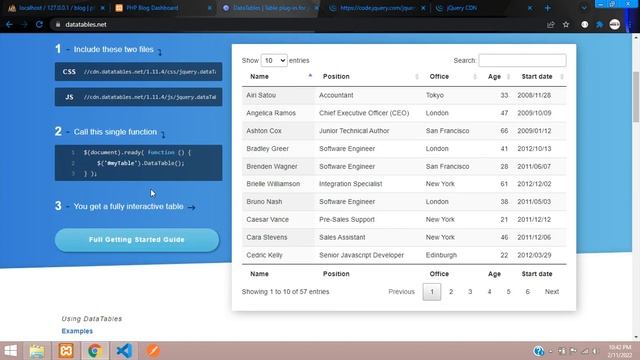The height and width of the screenshot is (360, 640).
Task: Click the Edinburgh office cell
Action: [x=450, y=255]
